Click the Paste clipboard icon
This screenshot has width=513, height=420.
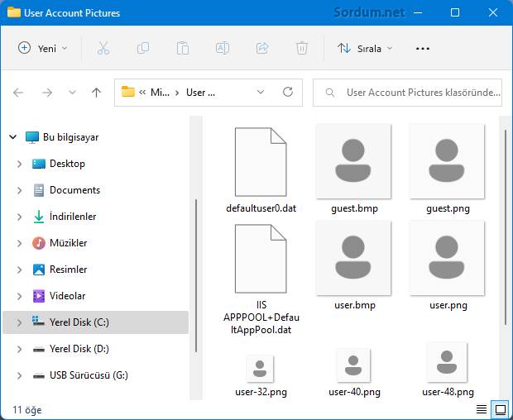[183, 49]
